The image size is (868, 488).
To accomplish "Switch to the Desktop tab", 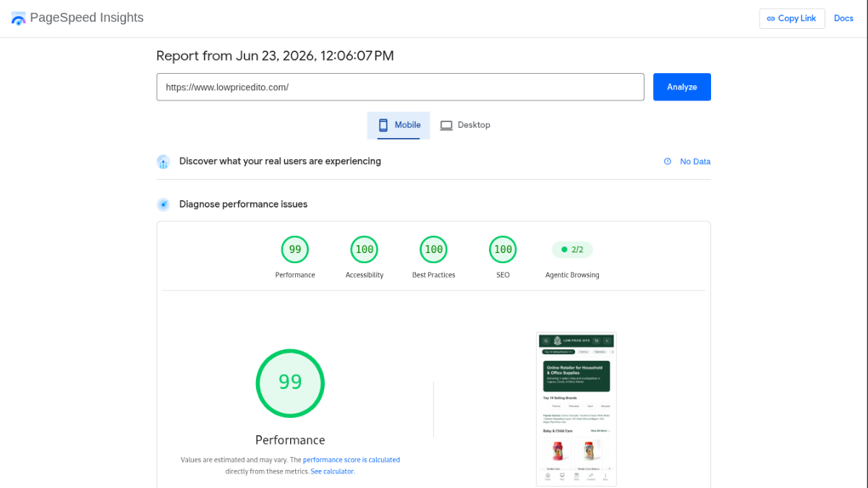I will pyautogui.click(x=465, y=125).
